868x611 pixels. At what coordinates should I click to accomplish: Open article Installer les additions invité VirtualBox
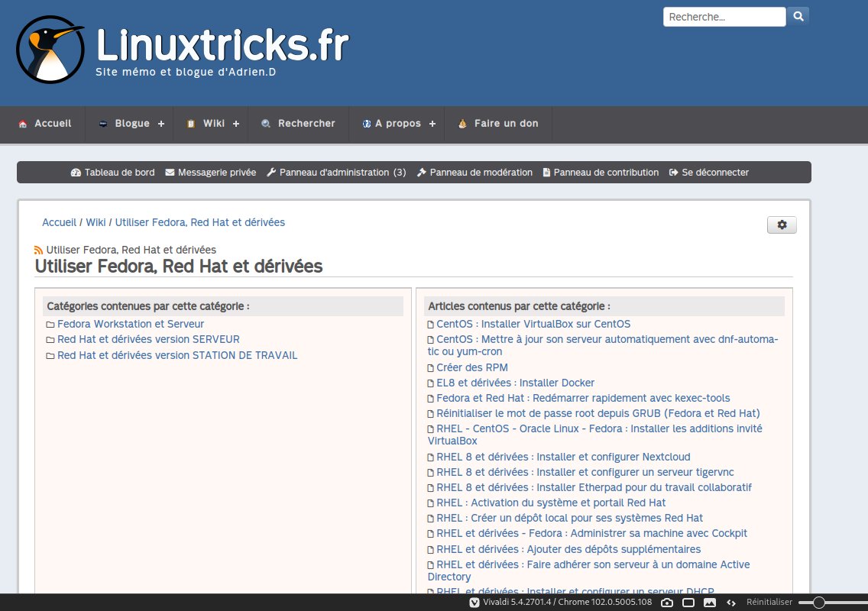[x=595, y=435]
